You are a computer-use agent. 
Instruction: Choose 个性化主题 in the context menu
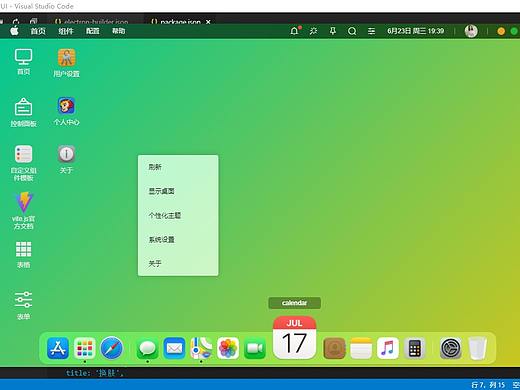tap(178, 215)
